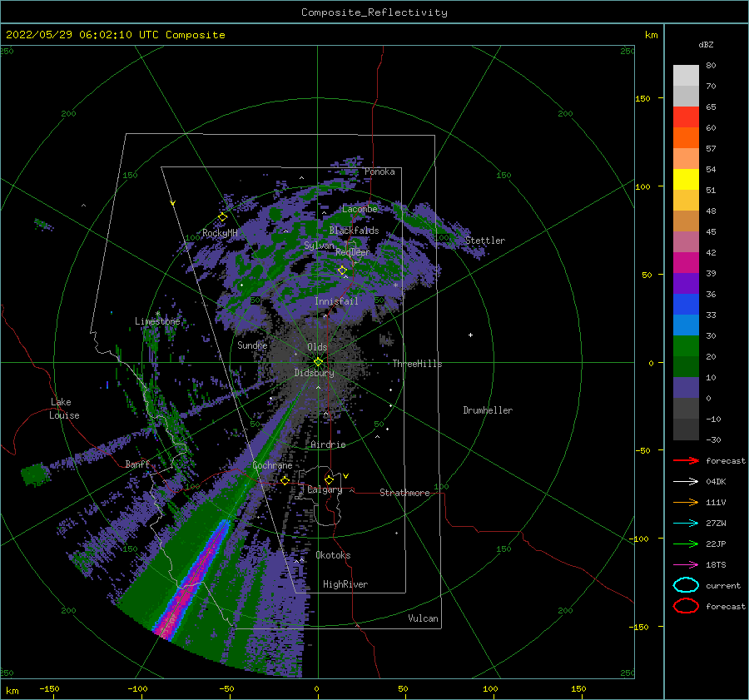Click the current legend label
The width and height of the screenshot is (749, 700).
click(723, 585)
